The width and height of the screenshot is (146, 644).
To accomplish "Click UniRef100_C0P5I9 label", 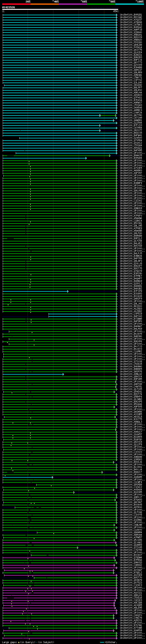I will click(131, 314).
